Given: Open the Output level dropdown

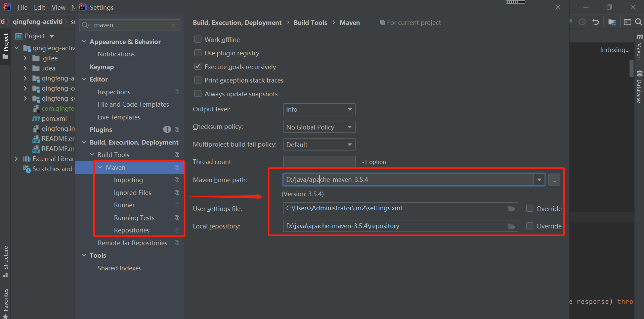Looking at the screenshot, I should pyautogui.click(x=319, y=109).
